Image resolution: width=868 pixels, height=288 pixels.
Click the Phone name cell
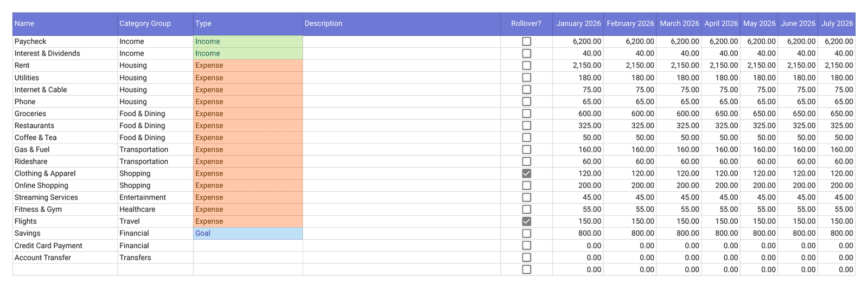coord(65,102)
